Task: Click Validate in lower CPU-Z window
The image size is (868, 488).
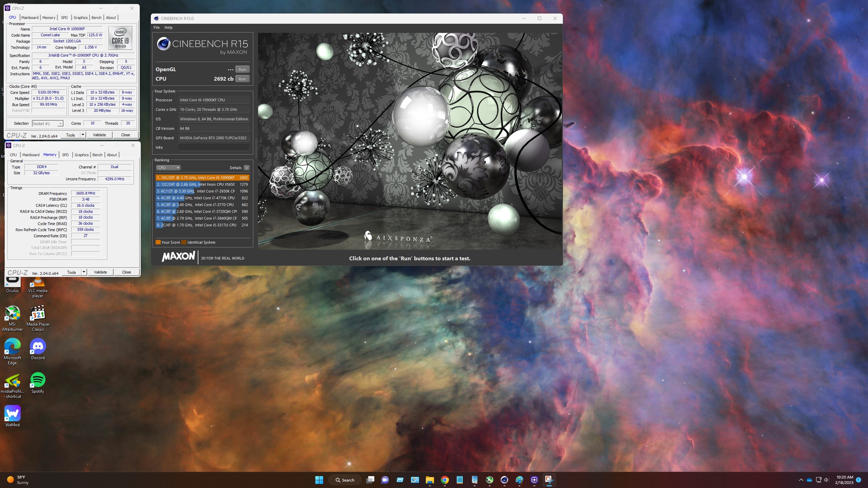Action: point(100,272)
